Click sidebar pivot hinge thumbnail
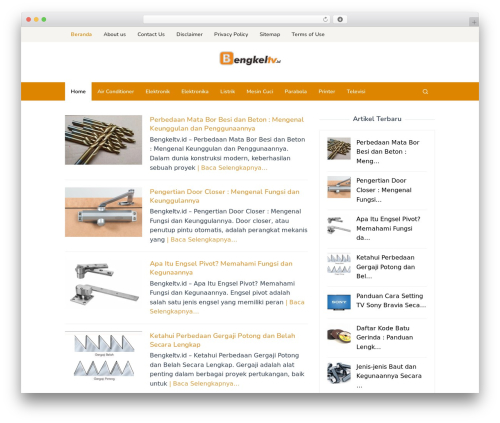The width and height of the screenshot is (500, 423). click(x=339, y=225)
